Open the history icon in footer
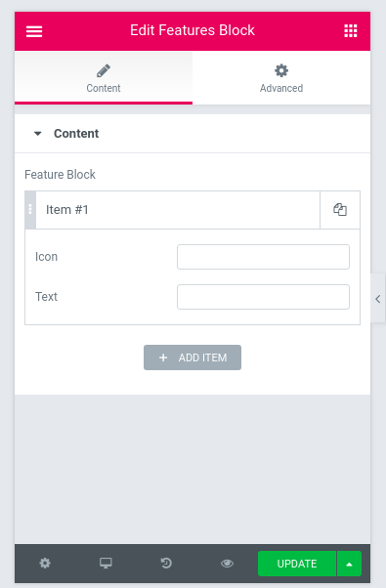Image resolution: width=386 pixels, height=588 pixels. click(166, 563)
